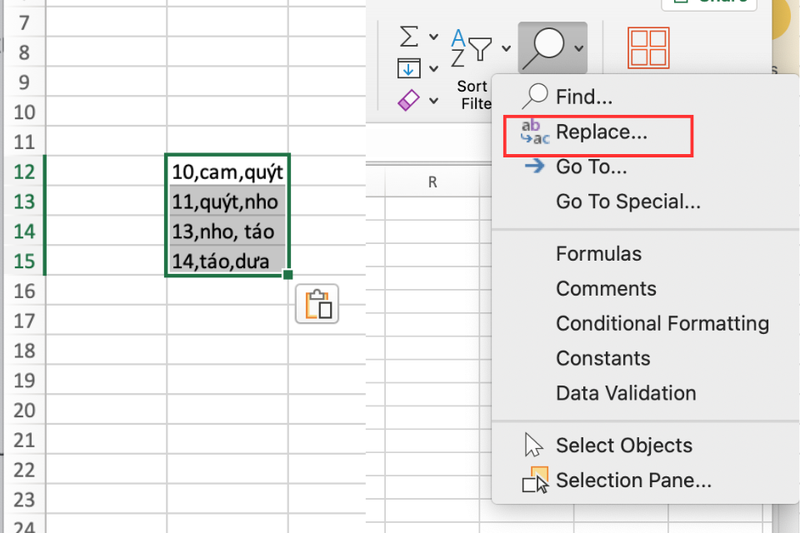Select row header 13
Viewport: 800px width, 533px height.
pyautogui.click(x=24, y=201)
